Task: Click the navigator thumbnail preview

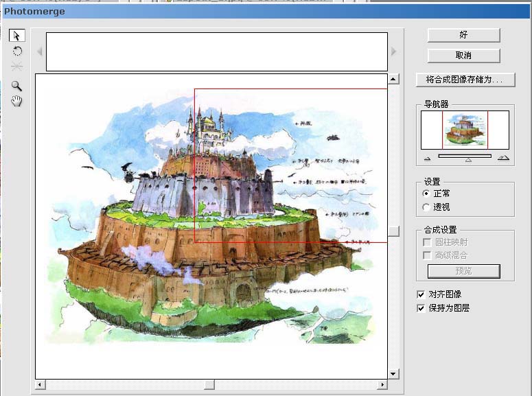Action: 465,130
